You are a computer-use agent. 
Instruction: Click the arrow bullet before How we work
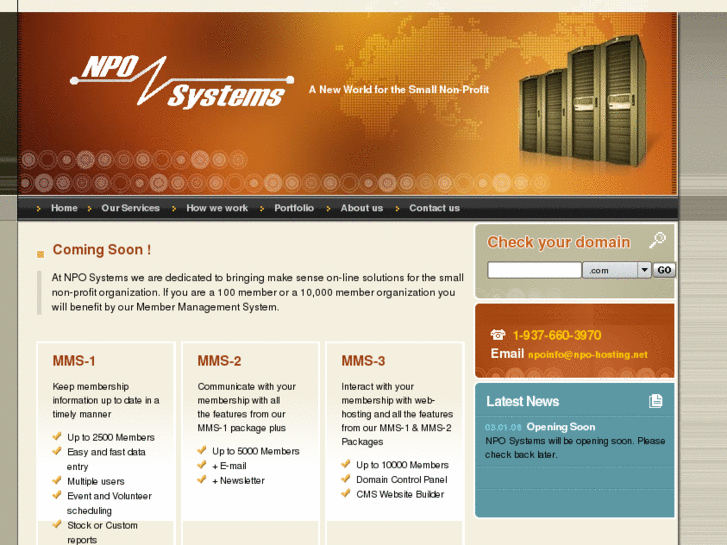click(174, 209)
